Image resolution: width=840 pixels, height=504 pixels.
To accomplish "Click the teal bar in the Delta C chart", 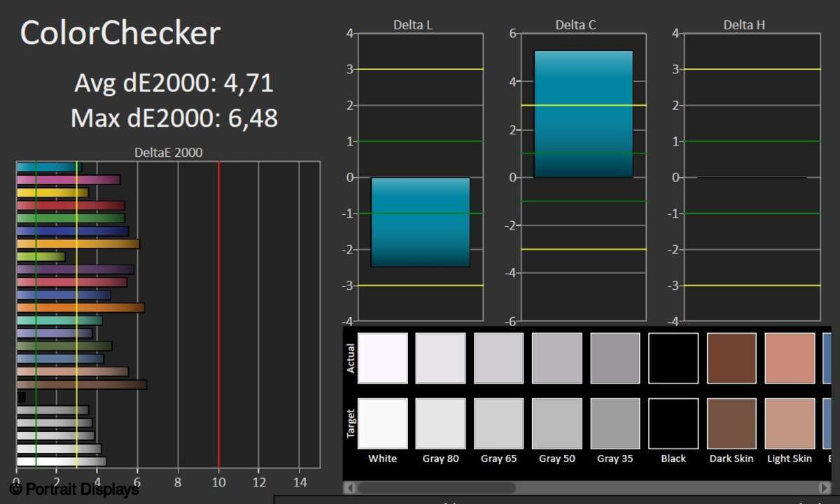I will pyautogui.click(x=583, y=114).
